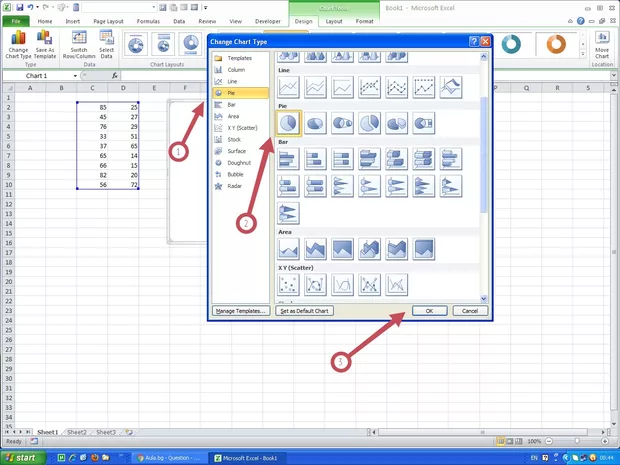
Task: Select first Area chart subtype
Action: pos(288,249)
